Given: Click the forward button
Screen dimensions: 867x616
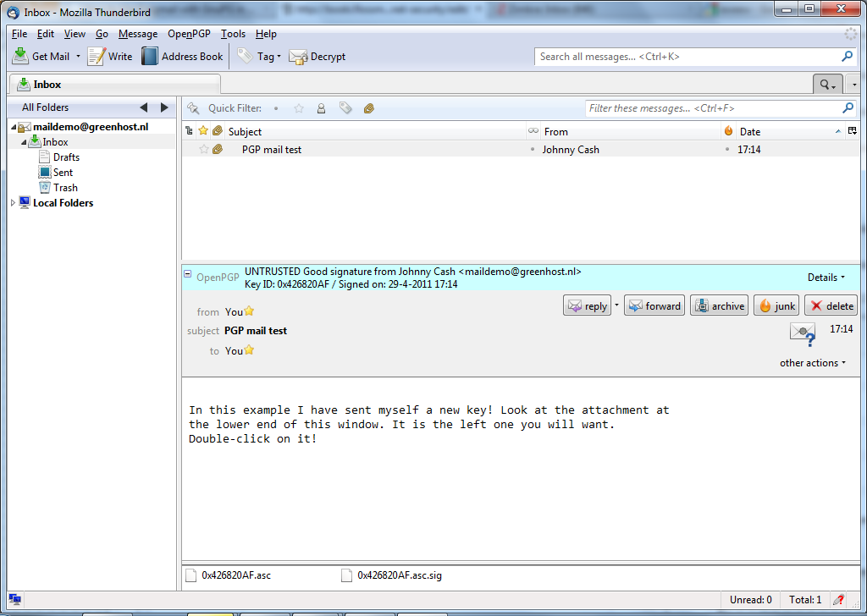Looking at the screenshot, I should [654, 306].
